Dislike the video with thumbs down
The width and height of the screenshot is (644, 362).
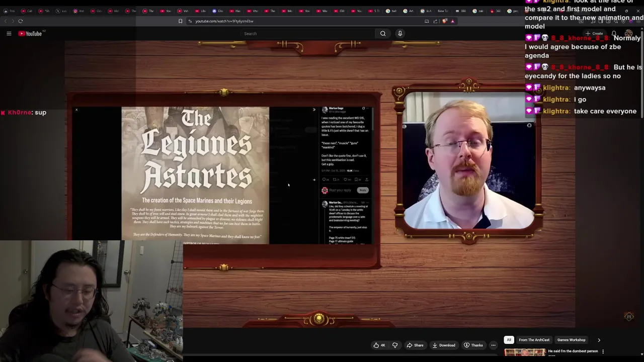(x=395, y=345)
